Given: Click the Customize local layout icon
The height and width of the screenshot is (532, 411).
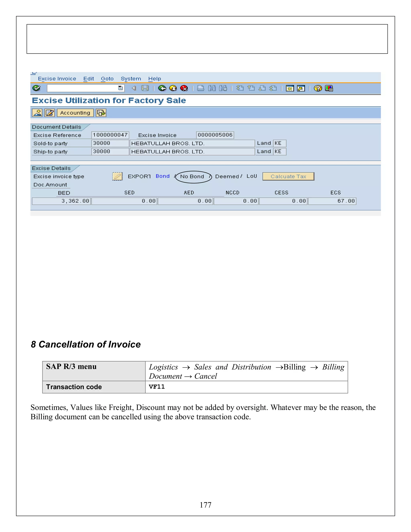Looking at the screenshot, I should [329, 88].
